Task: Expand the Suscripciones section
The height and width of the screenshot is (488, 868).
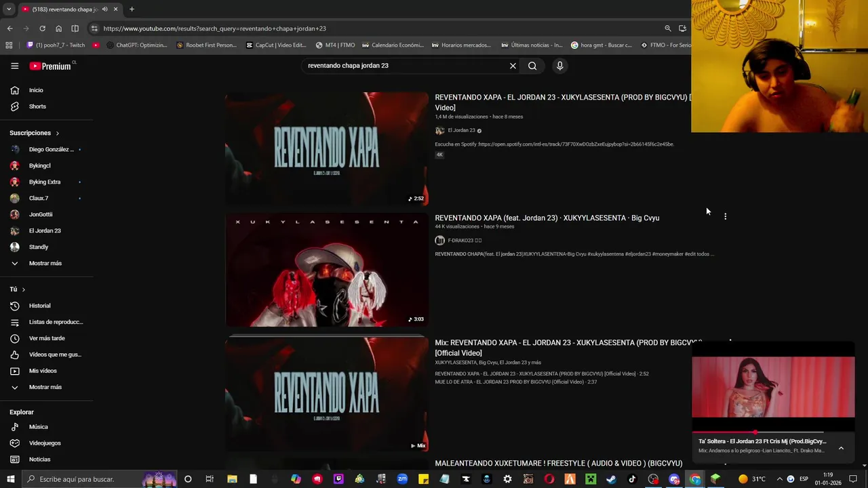Action: [35, 133]
